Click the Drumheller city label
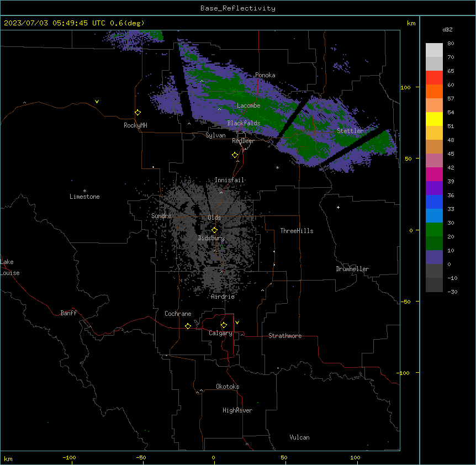This screenshot has width=476, height=465. click(352, 269)
